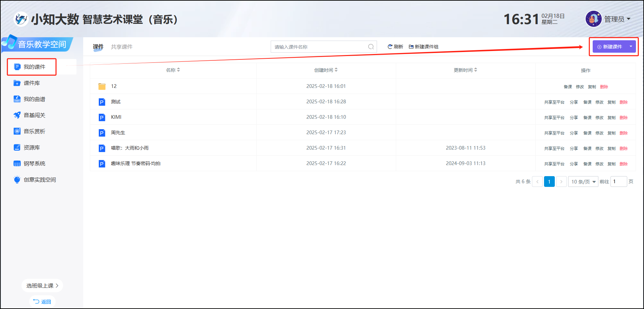Click the P icon of 趣味乐理 row
The image size is (644, 309).
click(102, 164)
